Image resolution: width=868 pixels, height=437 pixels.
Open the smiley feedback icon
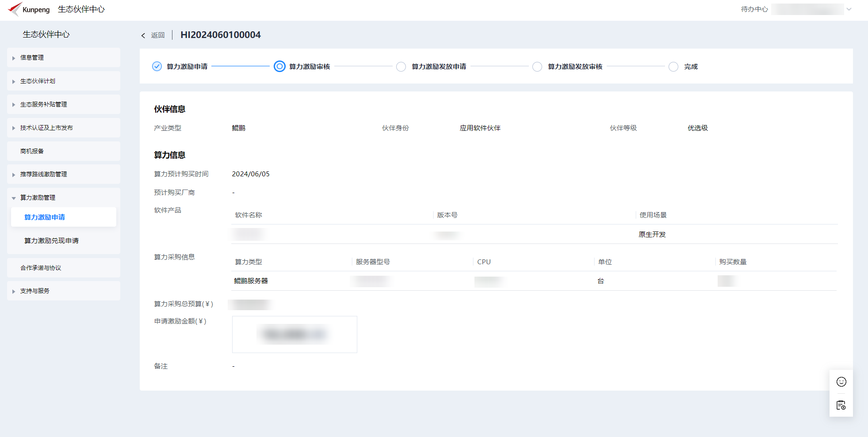[841, 382]
